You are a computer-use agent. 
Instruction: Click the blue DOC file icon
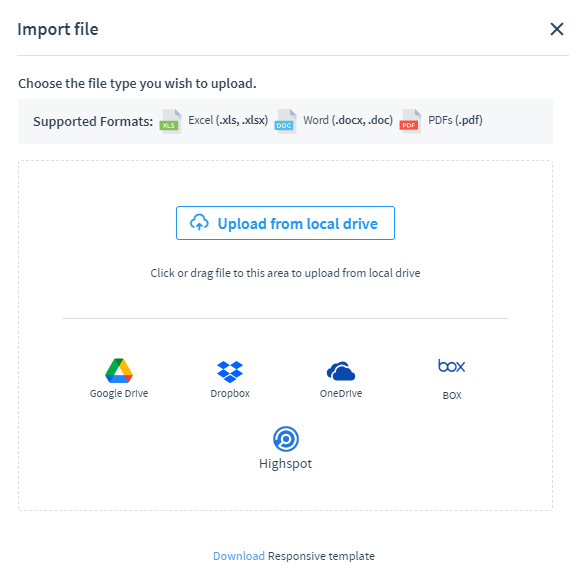pos(285,121)
